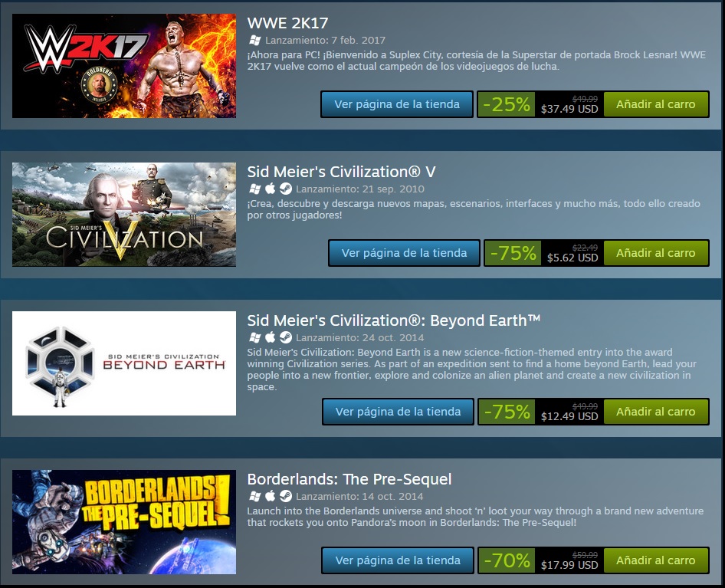The height and width of the screenshot is (588, 725).
Task: View the Beyond Earth store page
Action: (x=398, y=412)
